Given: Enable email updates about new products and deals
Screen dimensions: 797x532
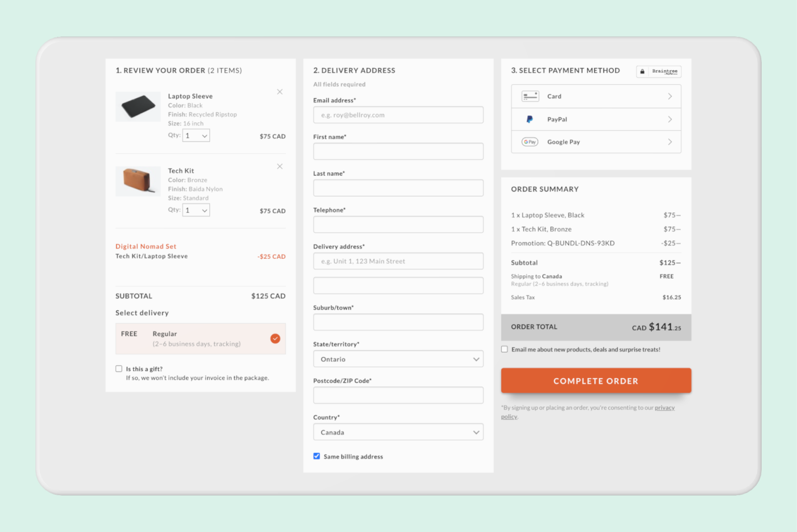Looking at the screenshot, I should [504, 349].
